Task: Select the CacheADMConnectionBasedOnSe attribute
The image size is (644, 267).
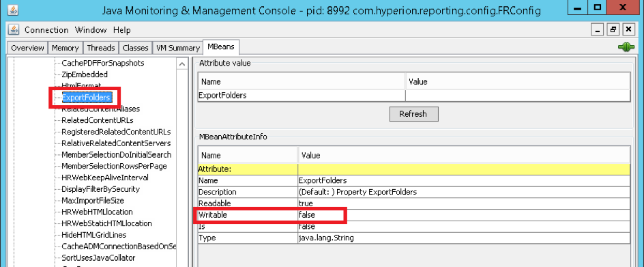Action: 119,247
